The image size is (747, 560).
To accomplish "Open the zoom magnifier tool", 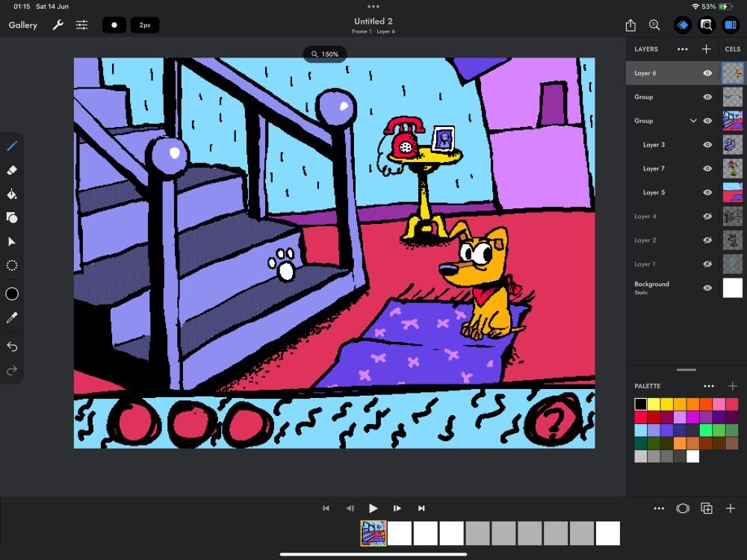I will [x=654, y=25].
